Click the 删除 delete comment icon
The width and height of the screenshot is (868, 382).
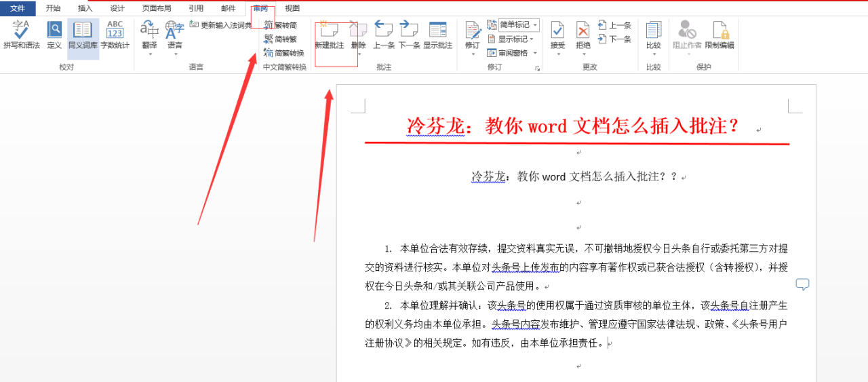[358, 29]
